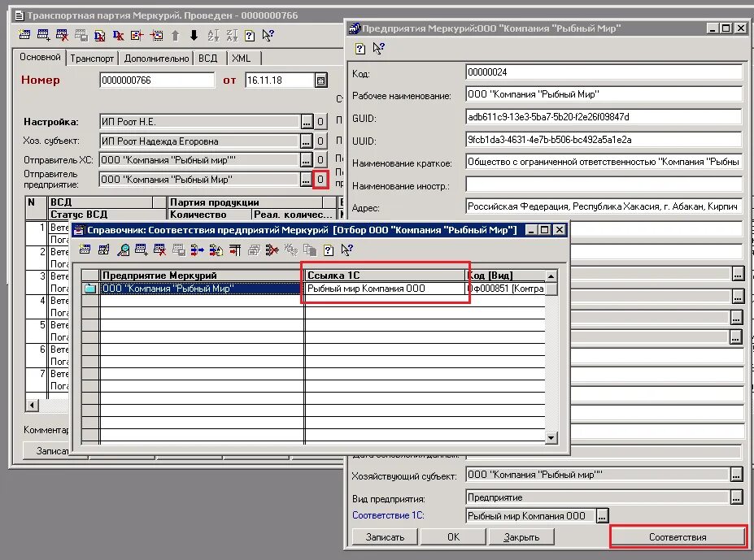Click move row up arrow icon
The image size is (754, 560).
[175, 35]
